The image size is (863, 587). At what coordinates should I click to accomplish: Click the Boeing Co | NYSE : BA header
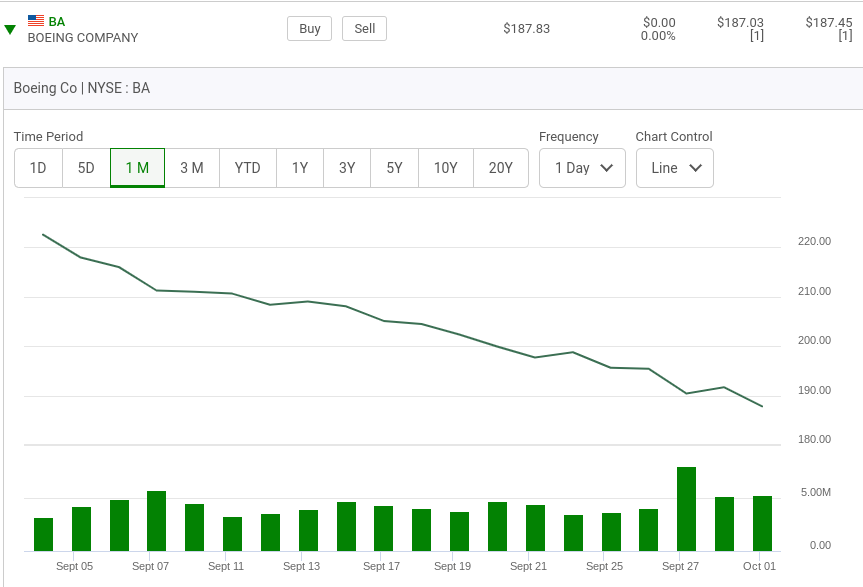(x=82, y=88)
